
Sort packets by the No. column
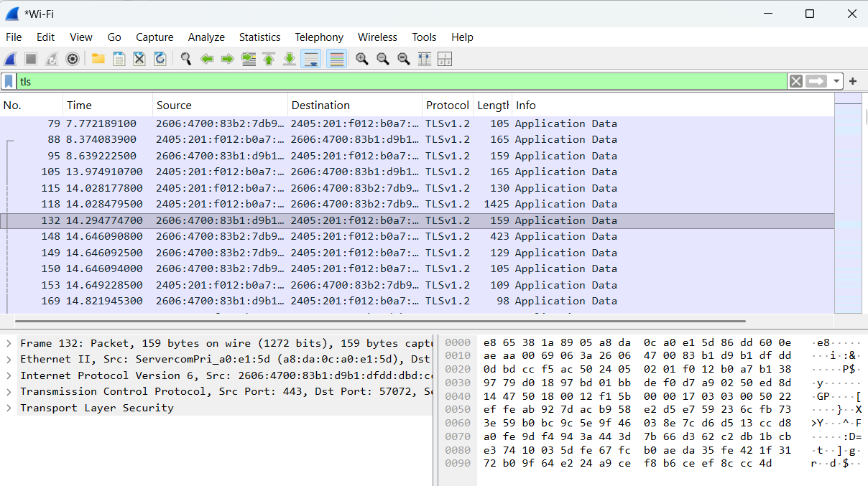tap(32, 106)
